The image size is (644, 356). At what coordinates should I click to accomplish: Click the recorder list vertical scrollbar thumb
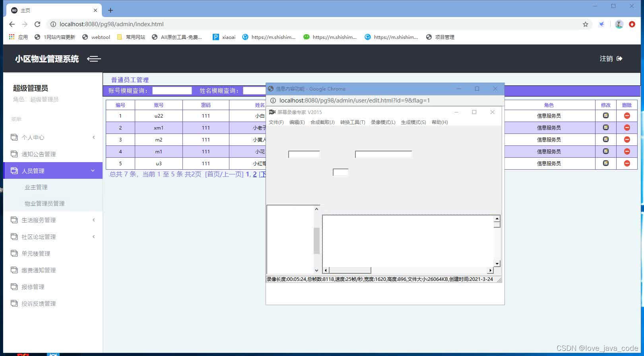coord(316,240)
